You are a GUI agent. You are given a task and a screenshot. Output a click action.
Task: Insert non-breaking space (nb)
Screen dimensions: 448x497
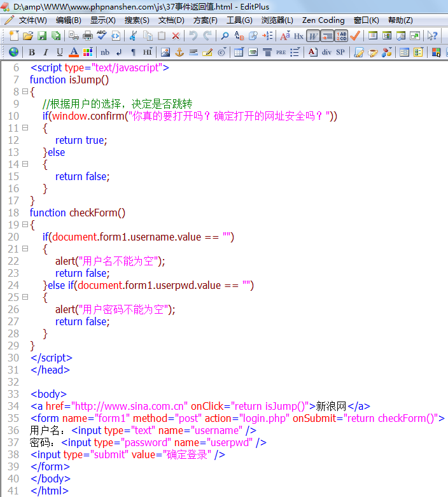pos(105,52)
